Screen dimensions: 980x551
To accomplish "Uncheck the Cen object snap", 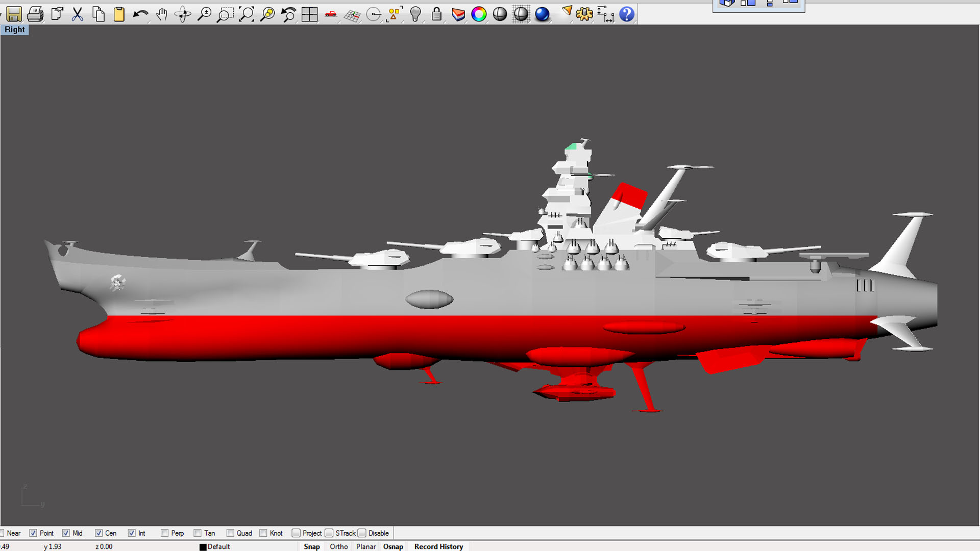I will click(99, 533).
